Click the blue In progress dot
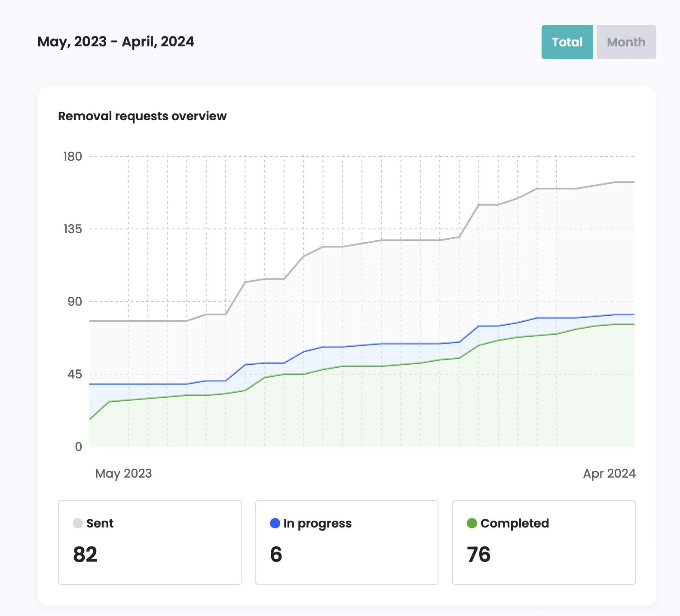The image size is (680, 616). coord(275,523)
